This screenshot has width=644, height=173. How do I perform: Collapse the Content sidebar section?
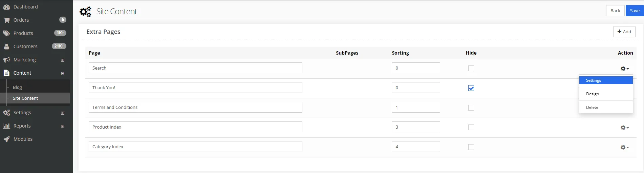click(62, 73)
